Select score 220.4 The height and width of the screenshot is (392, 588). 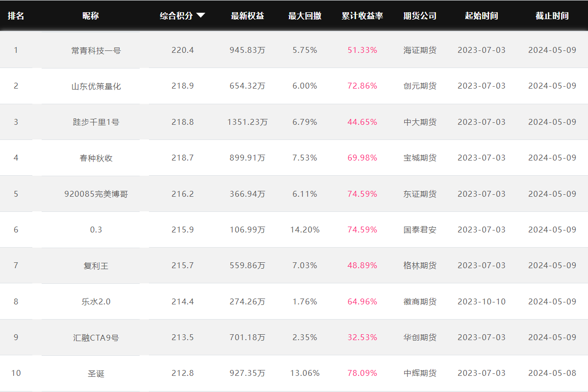point(183,50)
